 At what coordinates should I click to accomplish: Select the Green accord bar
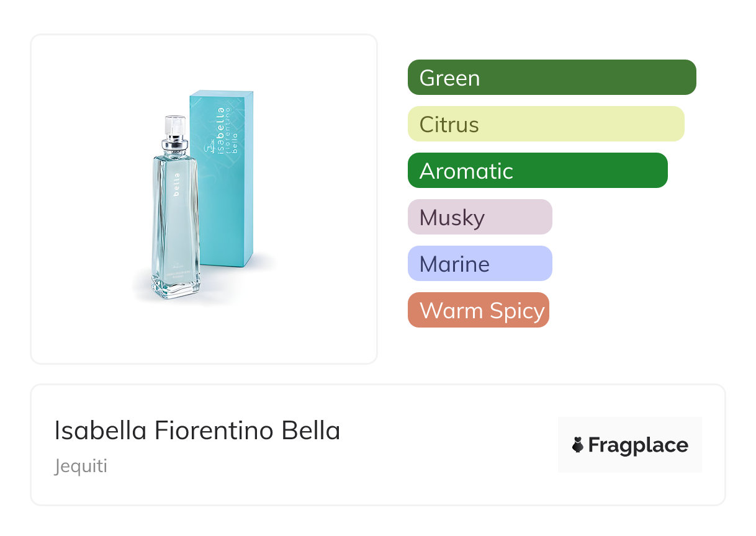(551, 78)
